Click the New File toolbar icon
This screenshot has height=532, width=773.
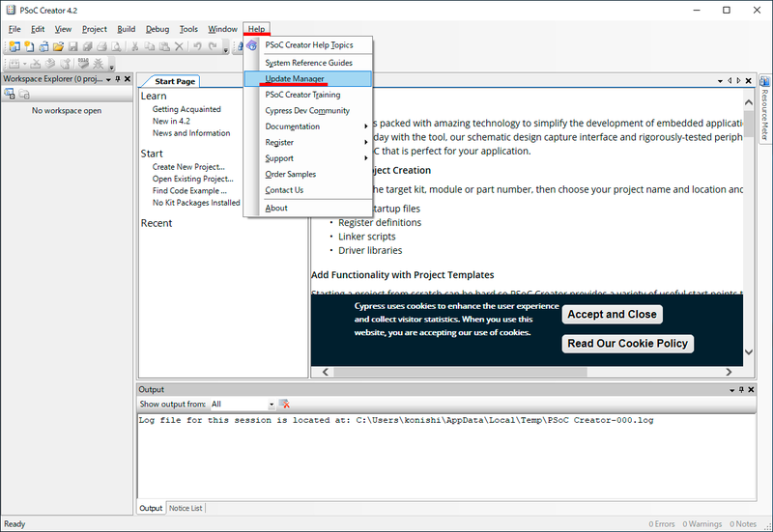(30, 46)
